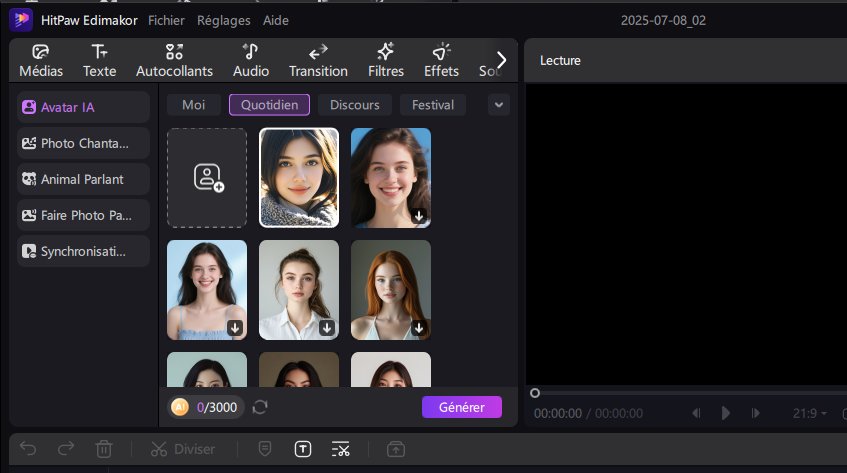
Task: Open the Audio tab
Action: pos(251,60)
